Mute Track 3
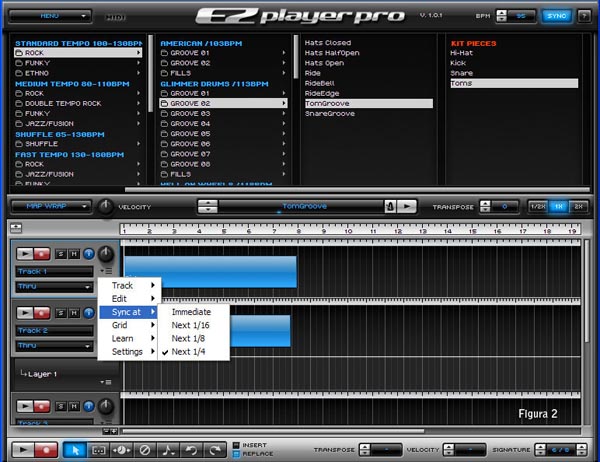 tap(74, 406)
